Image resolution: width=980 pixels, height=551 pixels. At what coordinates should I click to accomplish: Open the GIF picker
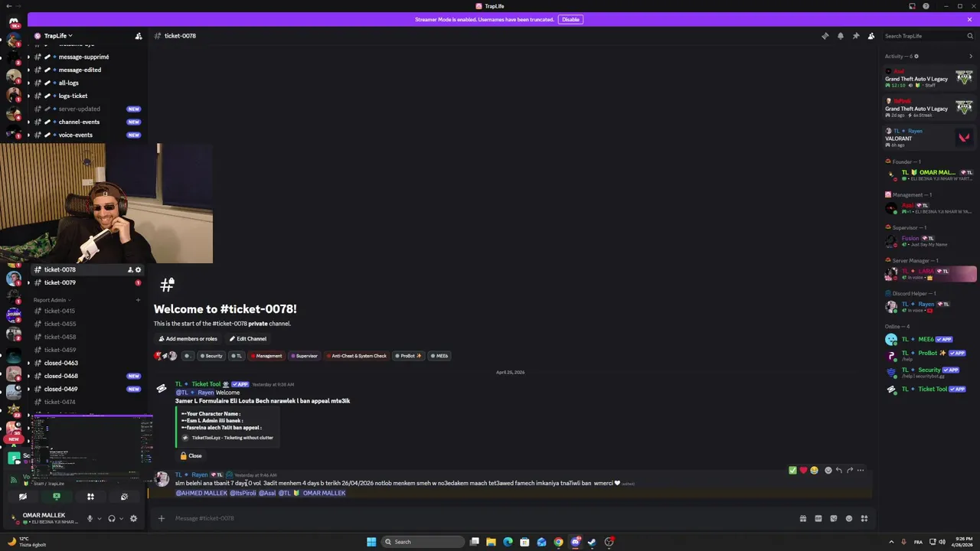point(818,518)
